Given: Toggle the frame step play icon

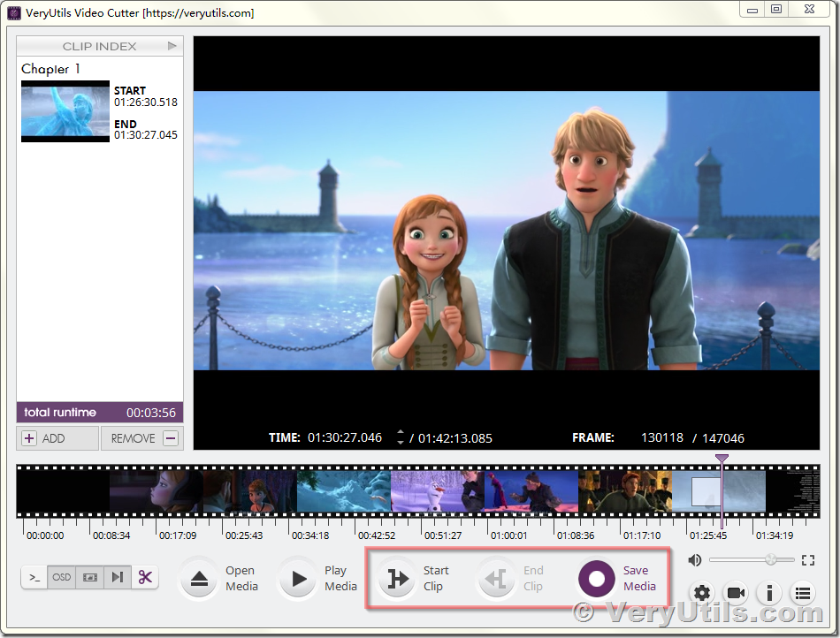Looking at the screenshot, I should coord(118,578).
